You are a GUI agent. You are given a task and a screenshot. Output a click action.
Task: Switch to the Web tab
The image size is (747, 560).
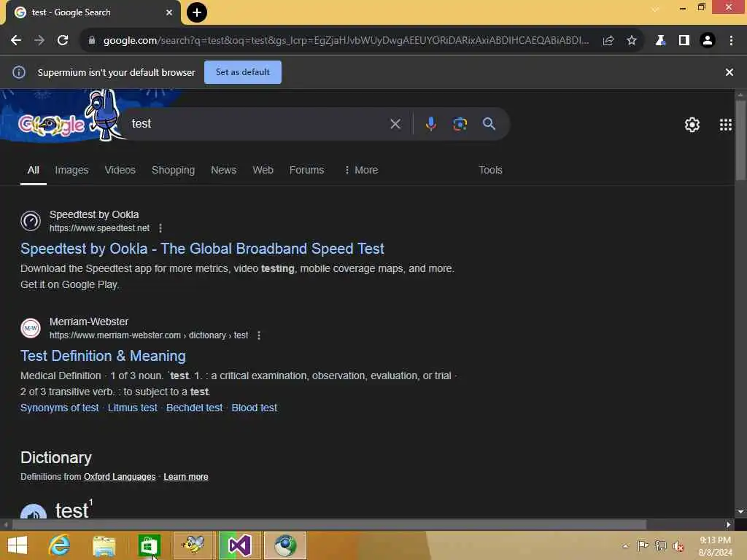[263, 170]
